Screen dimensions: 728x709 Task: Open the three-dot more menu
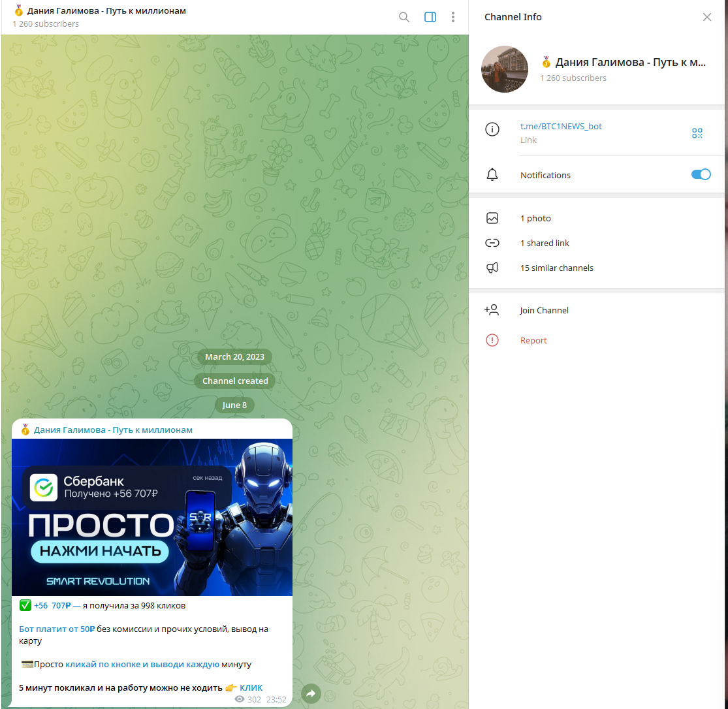[x=452, y=17]
